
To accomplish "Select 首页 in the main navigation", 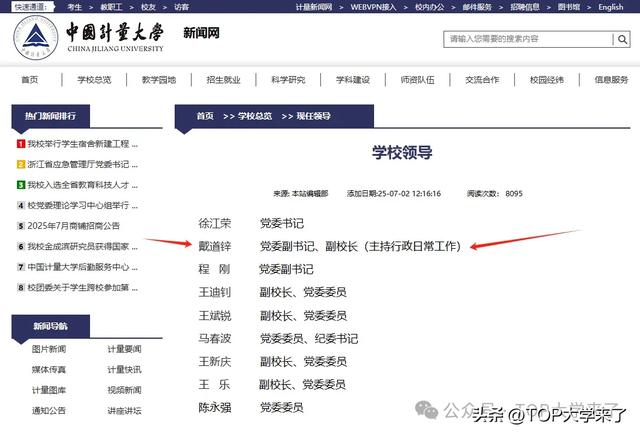I will coord(30,80).
